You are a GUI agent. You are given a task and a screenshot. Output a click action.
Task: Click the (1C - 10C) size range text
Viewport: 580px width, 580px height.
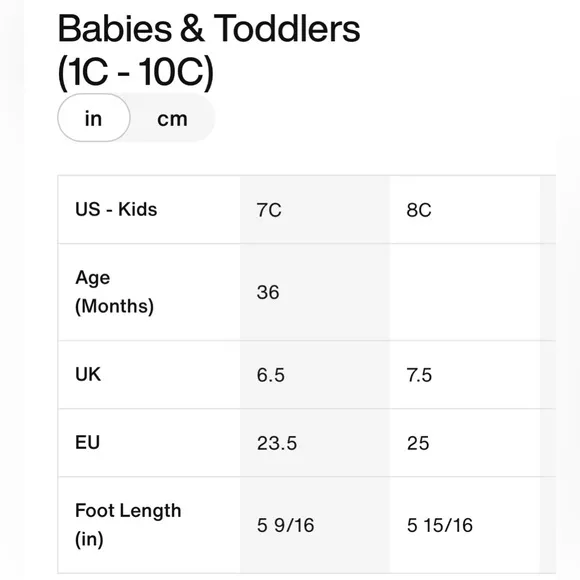(136, 72)
